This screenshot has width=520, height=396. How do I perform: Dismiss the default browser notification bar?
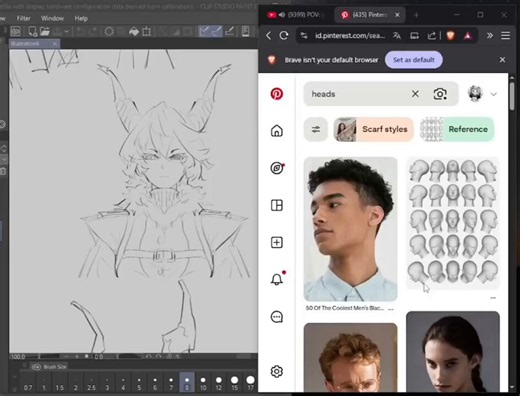click(x=502, y=60)
